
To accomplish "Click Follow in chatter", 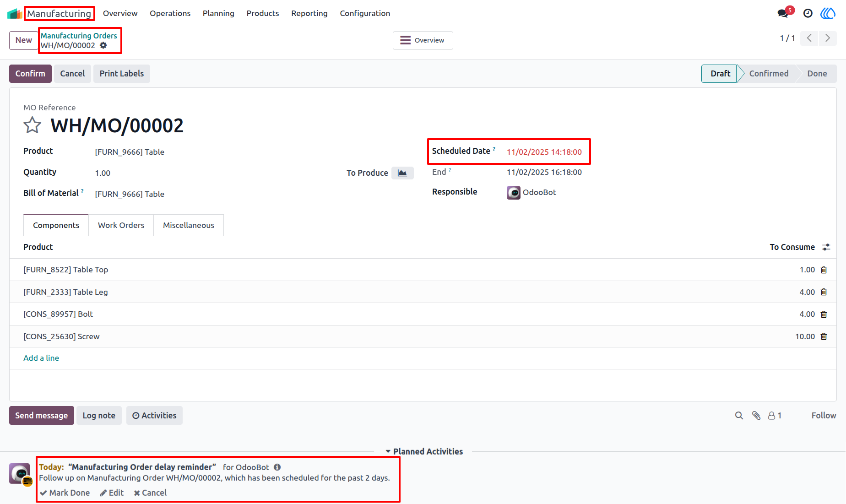I will pyautogui.click(x=824, y=416).
